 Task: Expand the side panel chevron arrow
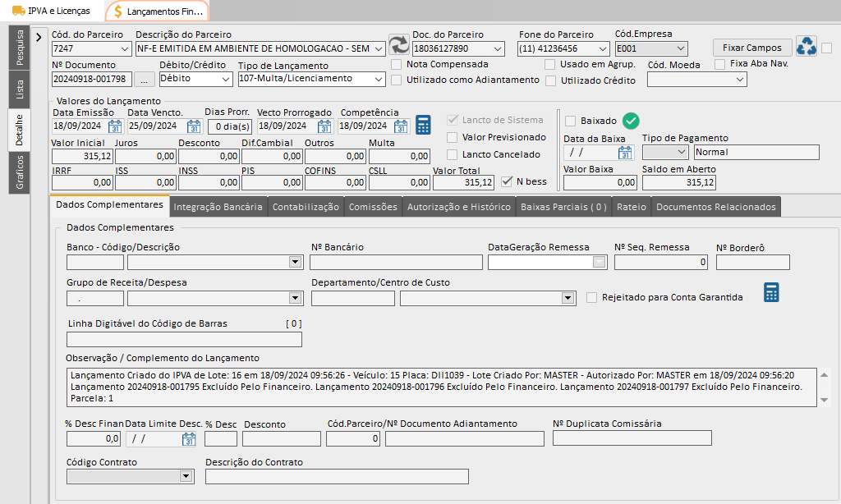(x=39, y=38)
